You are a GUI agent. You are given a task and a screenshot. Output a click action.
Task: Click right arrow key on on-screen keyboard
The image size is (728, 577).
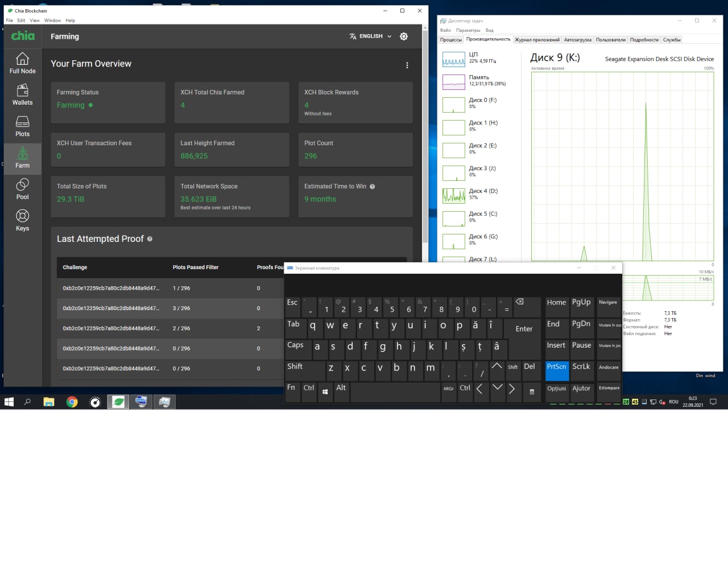[512, 392]
